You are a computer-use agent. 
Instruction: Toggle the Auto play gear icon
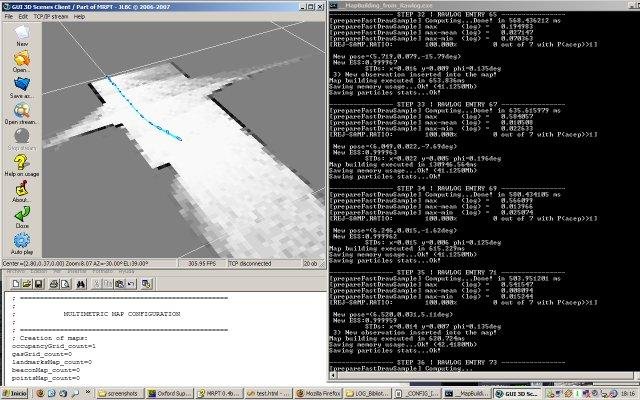point(22,241)
